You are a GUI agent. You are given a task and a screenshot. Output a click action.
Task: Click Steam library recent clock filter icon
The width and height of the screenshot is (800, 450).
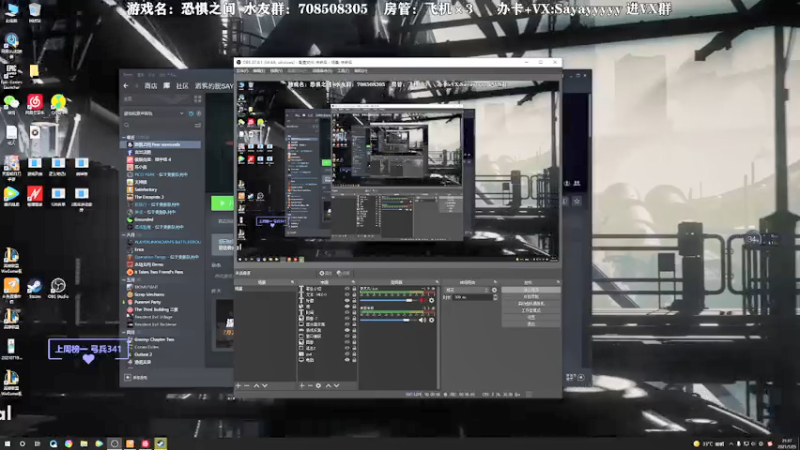(191, 113)
